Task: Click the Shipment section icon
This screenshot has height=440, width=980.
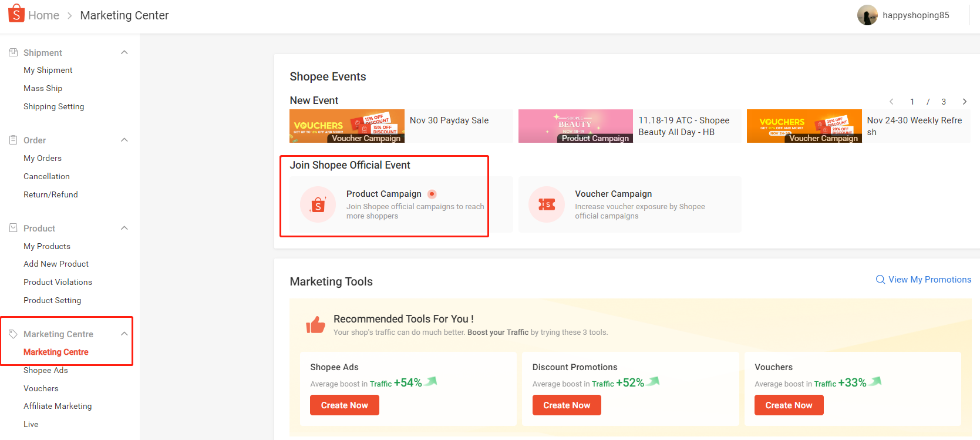Action: point(13,52)
